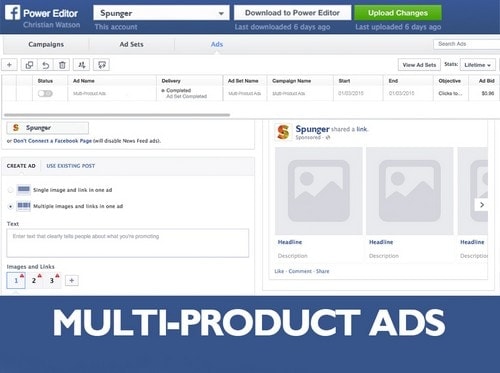Switch to the Campaigns tab
Viewport: 500px width, 373px height.
[46, 44]
